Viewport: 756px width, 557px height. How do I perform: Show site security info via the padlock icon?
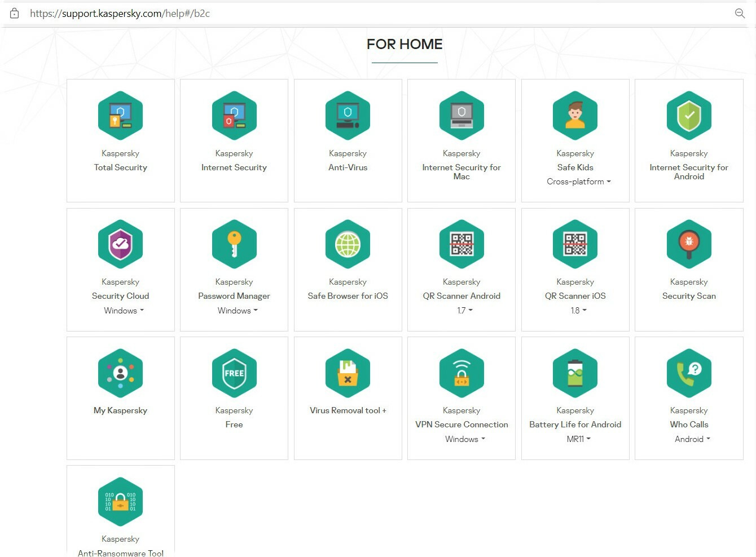click(x=15, y=13)
